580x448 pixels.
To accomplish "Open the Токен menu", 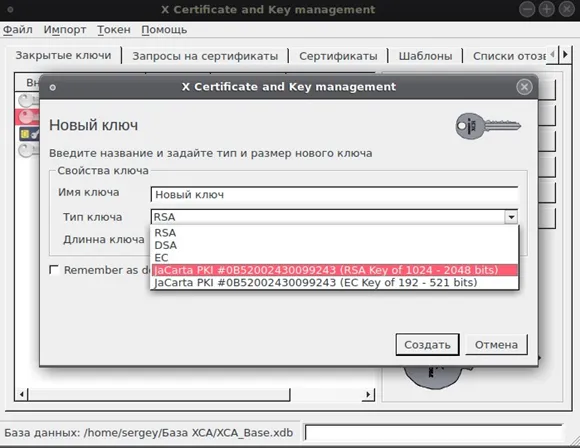I will (114, 30).
